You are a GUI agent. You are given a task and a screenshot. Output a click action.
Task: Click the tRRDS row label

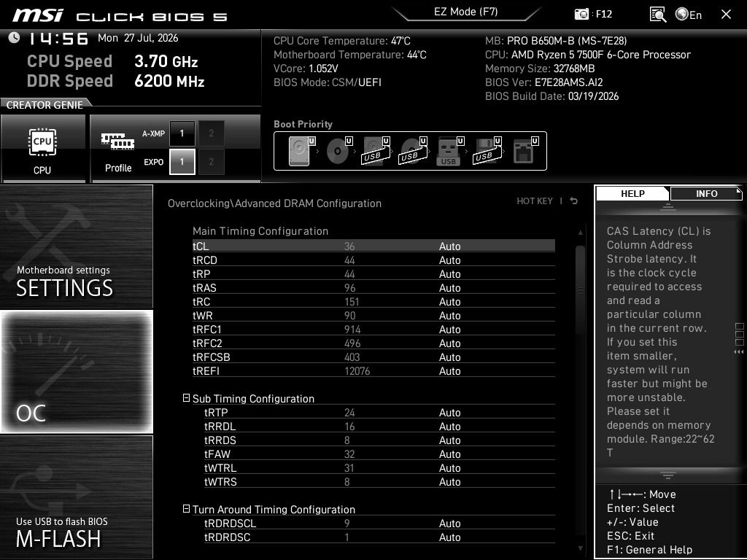220,440
